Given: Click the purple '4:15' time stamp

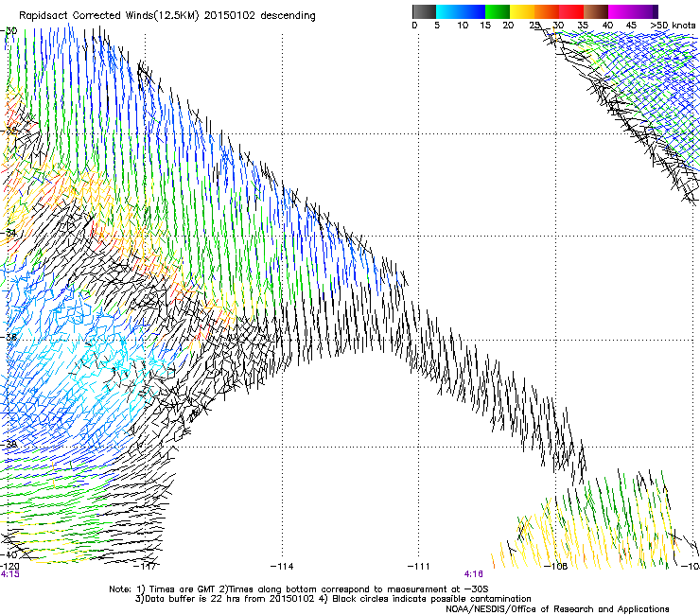Looking at the screenshot, I should 9,574.
